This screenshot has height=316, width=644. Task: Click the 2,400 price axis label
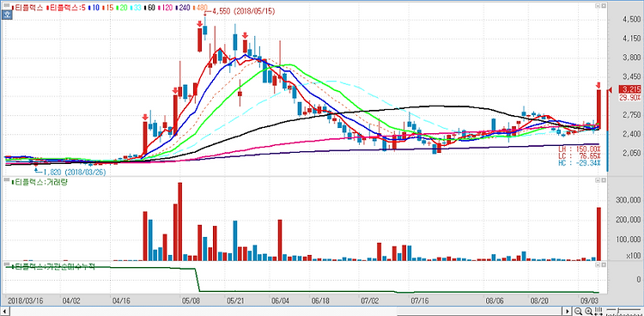pos(632,134)
